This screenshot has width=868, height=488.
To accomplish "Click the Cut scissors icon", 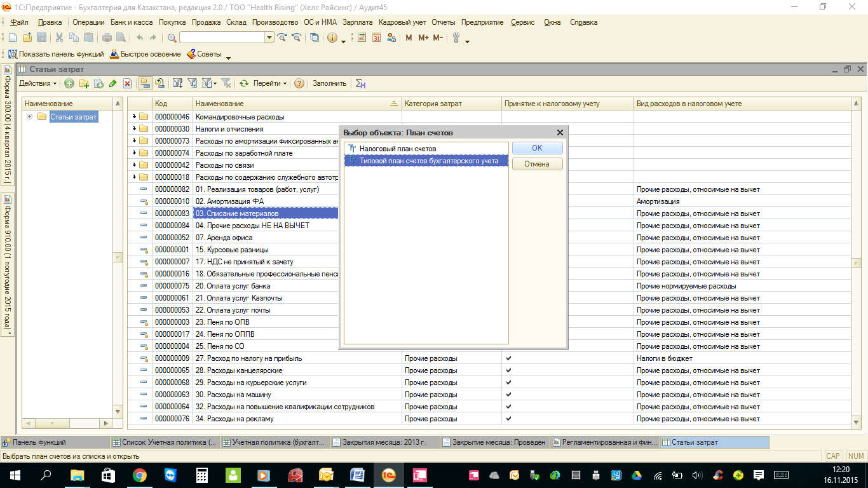I will tap(59, 38).
